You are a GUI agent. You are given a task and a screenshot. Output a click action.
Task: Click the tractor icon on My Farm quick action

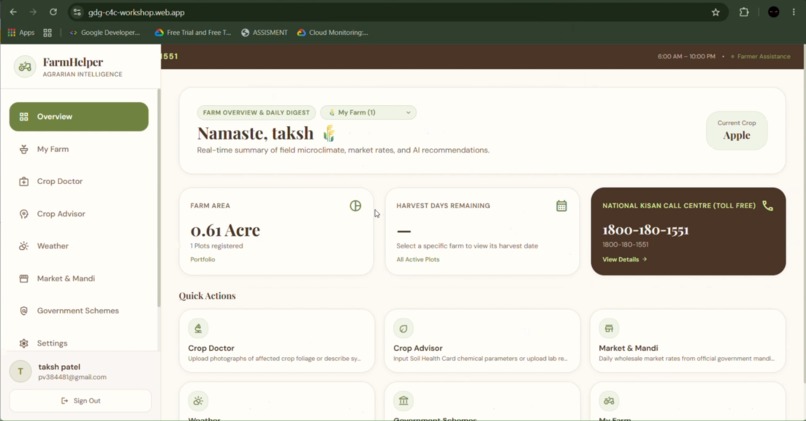pyautogui.click(x=609, y=401)
